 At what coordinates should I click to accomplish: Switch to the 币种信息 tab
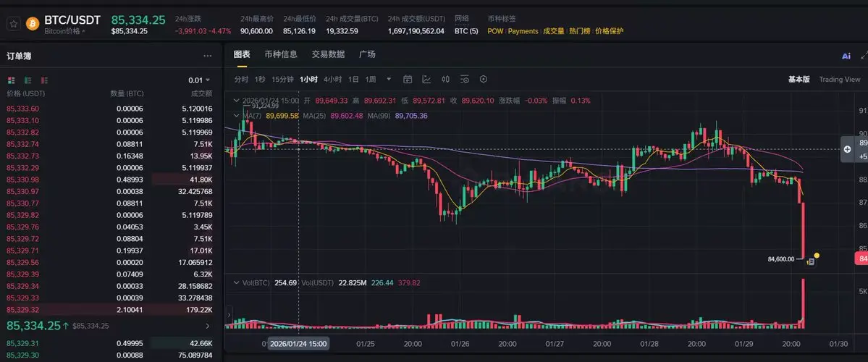click(x=281, y=54)
